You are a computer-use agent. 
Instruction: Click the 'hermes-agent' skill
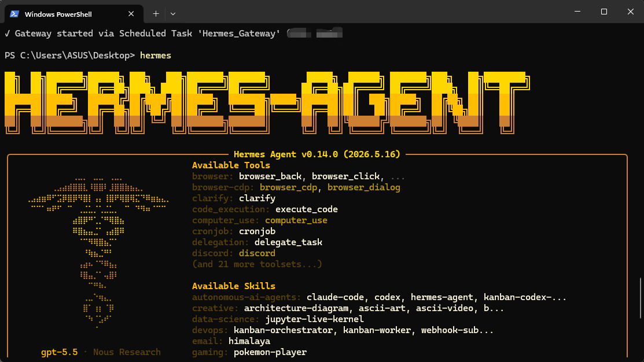point(442,297)
